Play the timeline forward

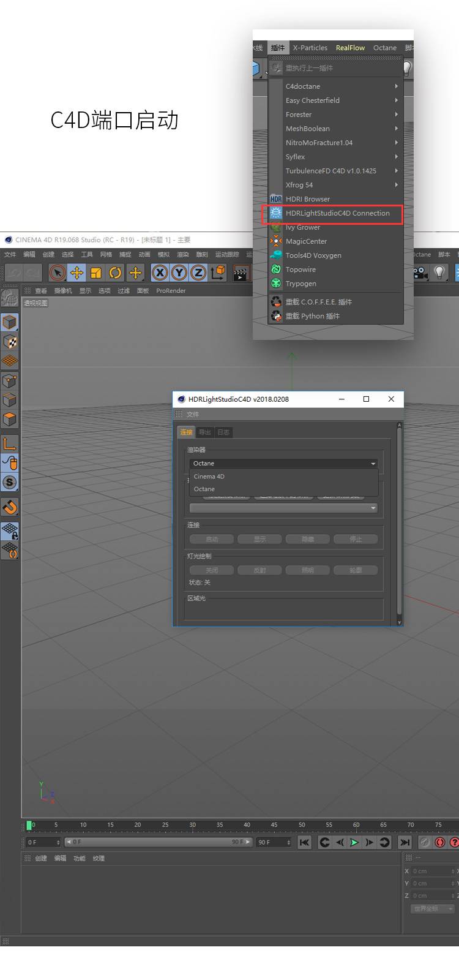(x=354, y=842)
